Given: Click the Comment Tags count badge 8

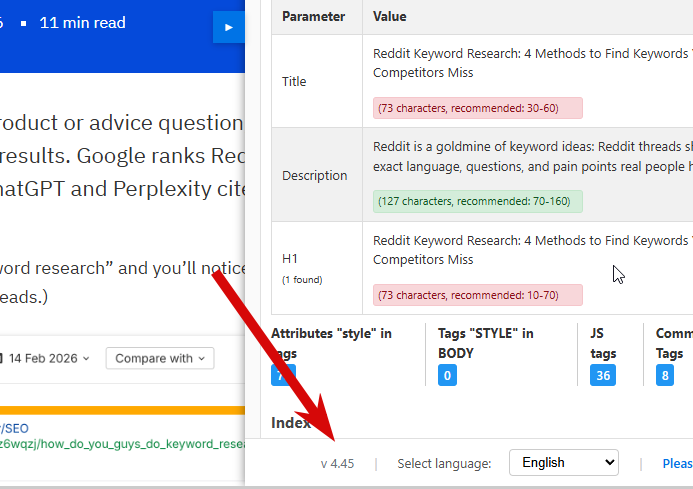Looking at the screenshot, I should [665, 375].
